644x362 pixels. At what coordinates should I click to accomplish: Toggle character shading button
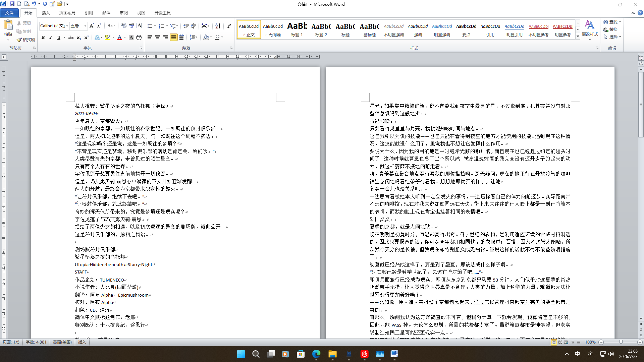point(131,38)
